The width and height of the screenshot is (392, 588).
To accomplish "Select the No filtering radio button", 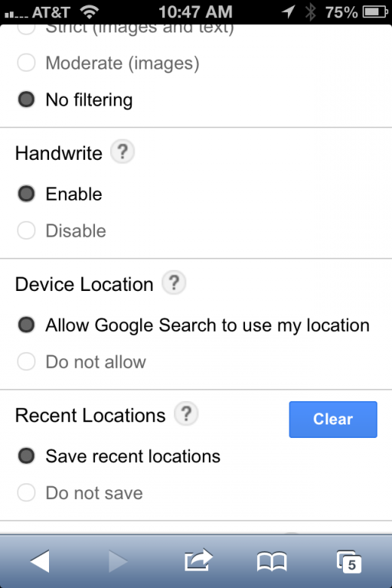I will click(26, 100).
